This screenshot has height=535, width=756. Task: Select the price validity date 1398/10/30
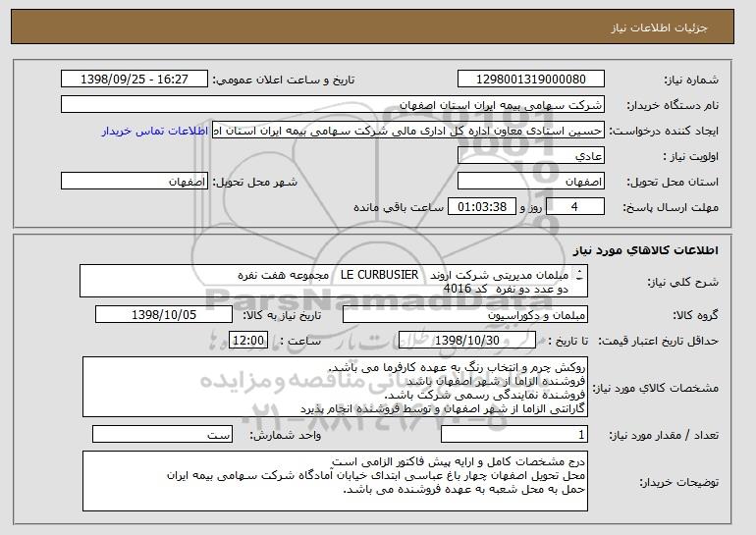(x=467, y=341)
